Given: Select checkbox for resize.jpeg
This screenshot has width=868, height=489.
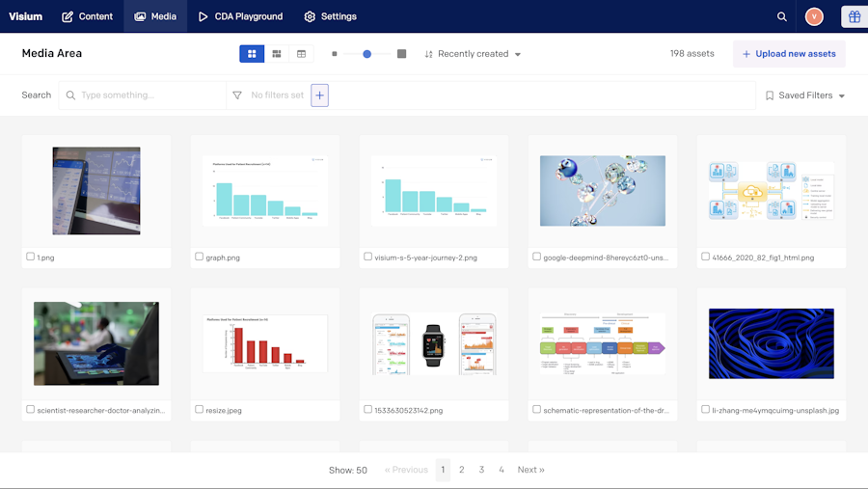Looking at the screenshot, I should [x=200, y=409].
